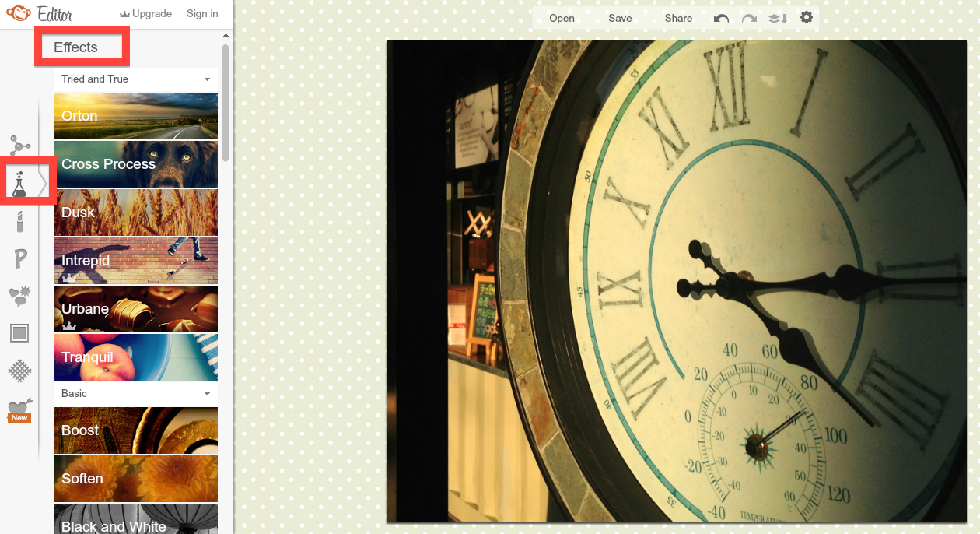This screenshot has height=534, width=980.
Task: Apply the Cross Process effect
Action: pyautogui.click(x=136, y=164)
